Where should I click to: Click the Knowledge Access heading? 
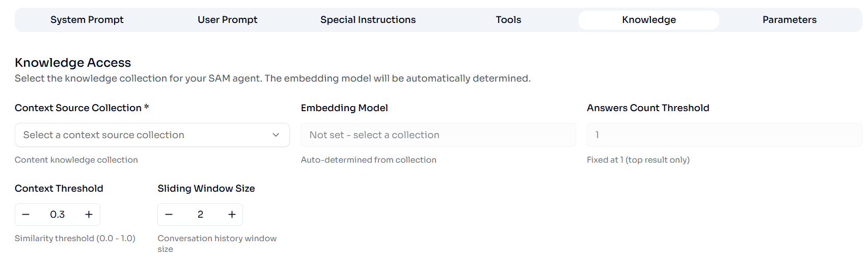tap(73, 63)
